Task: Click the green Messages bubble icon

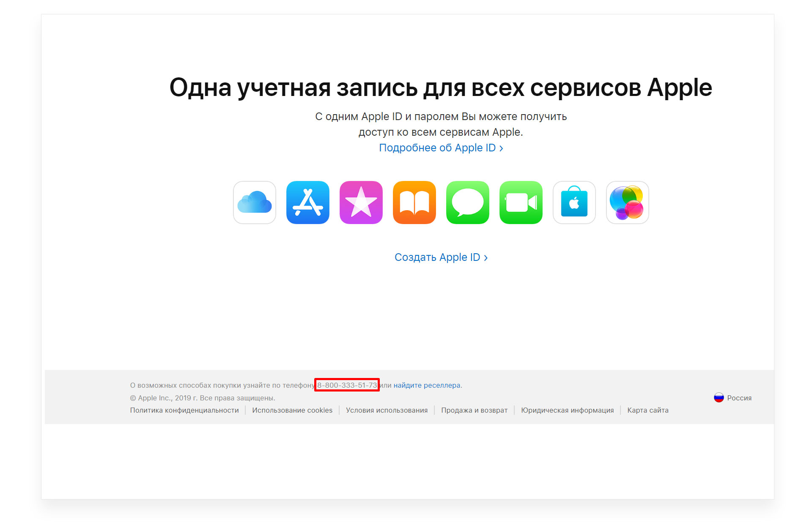Action: click(468, 203)
